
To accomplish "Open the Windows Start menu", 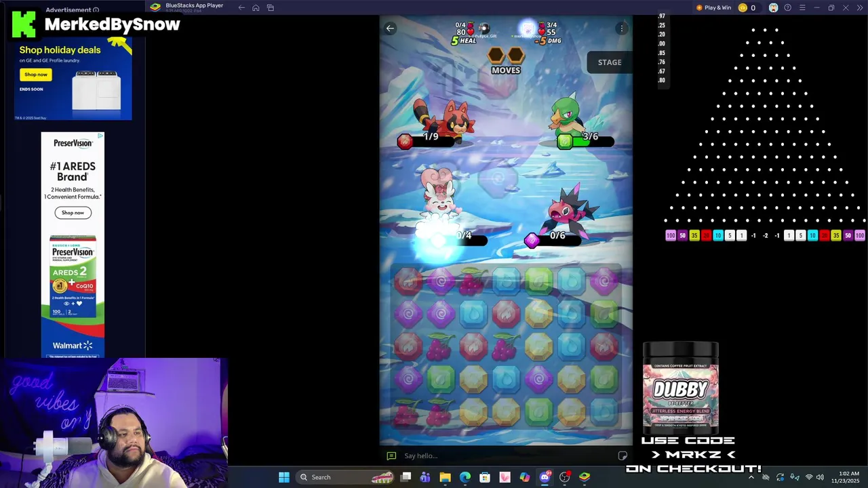I will click(284, 477).
